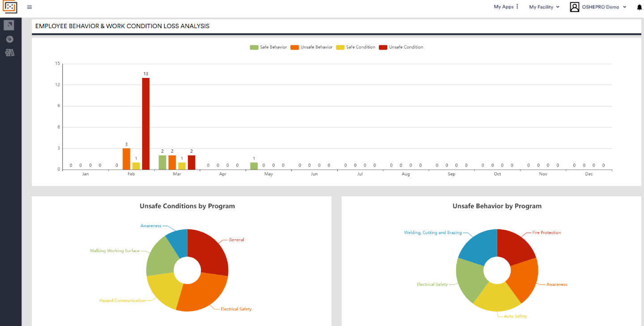Open the user profile avatar icon

tap(575, 7)
